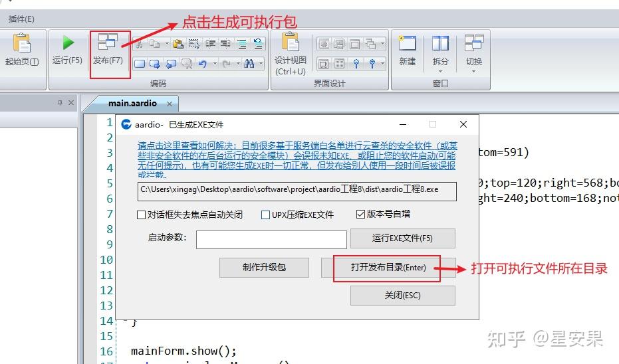Screen dimensions: 619x364
Task: Click the EXE output path field
Action: point(297,191)
